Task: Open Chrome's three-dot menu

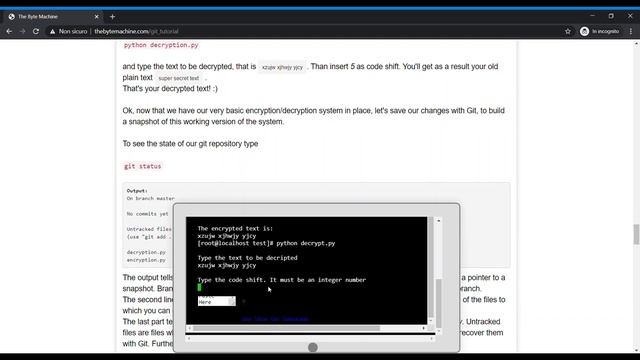Action: 631,31
